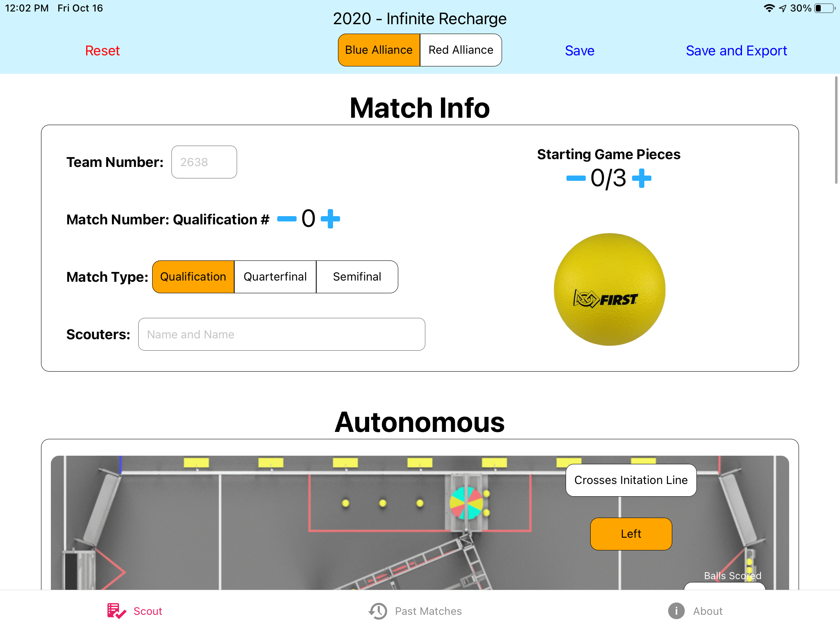Toggle the Crosses Initiation Line button
This screenshot has height=630, width=840.
tap(631, 480)
